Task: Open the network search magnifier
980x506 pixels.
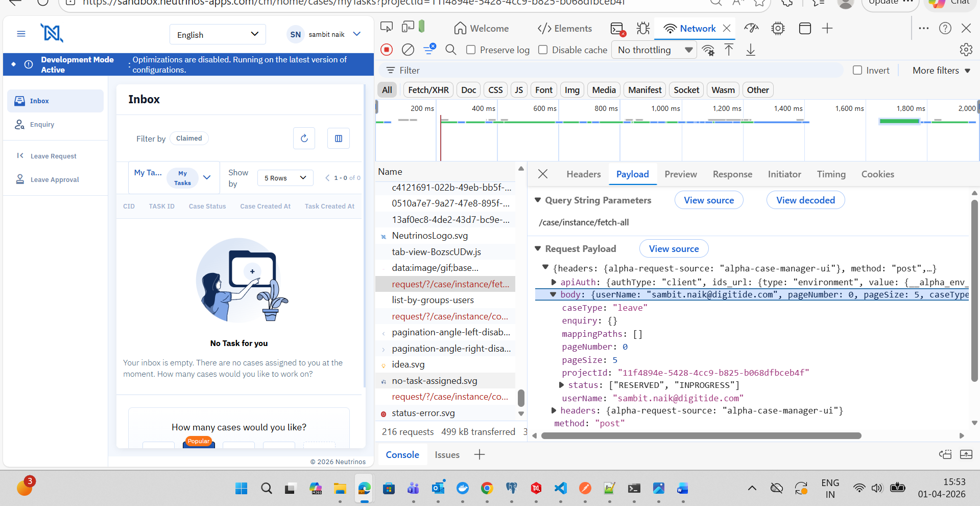Action: coord(450,50)
